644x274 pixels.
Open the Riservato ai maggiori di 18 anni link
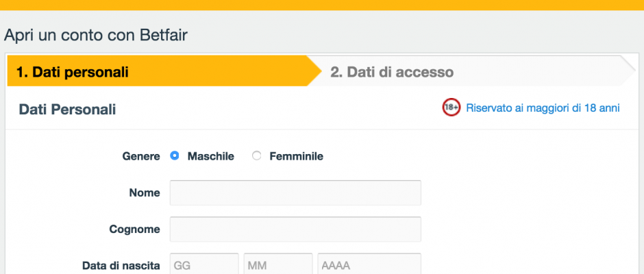543,108
